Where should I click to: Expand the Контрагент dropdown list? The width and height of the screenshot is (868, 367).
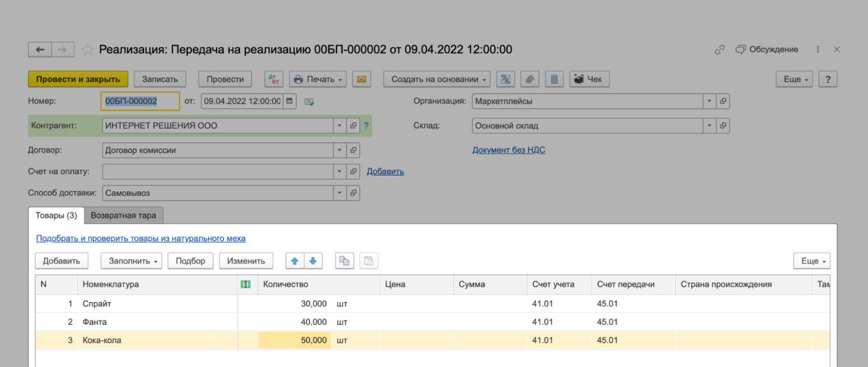pos(340,126)
